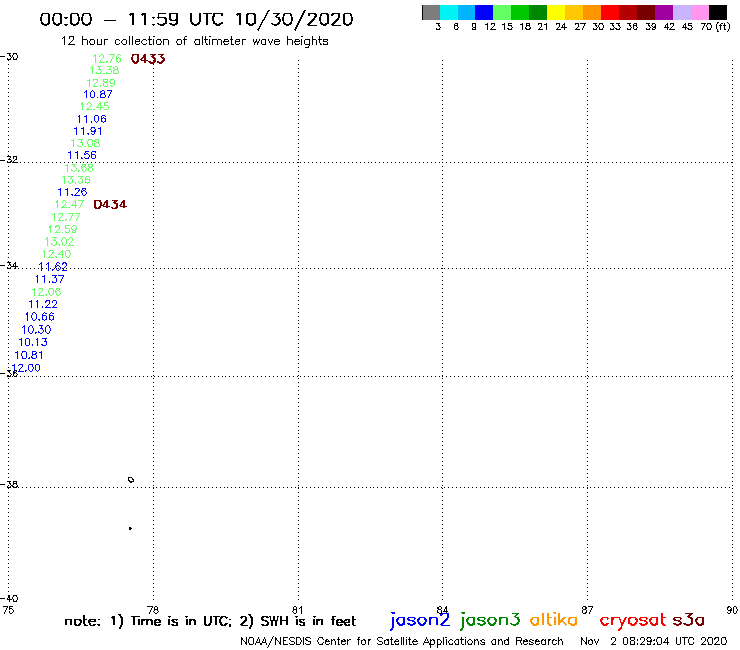Click the -32 latitude axis label
740x650 pixels.
point(9,160)
